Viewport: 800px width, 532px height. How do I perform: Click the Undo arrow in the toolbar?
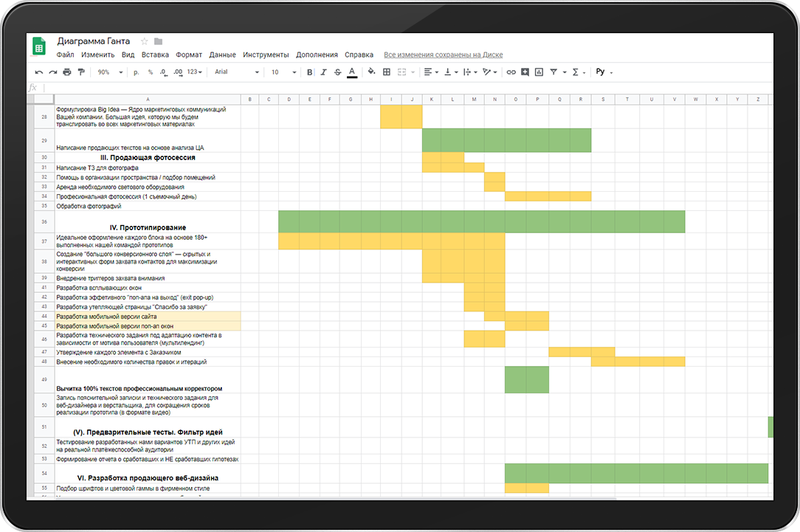tap(39, 72)
